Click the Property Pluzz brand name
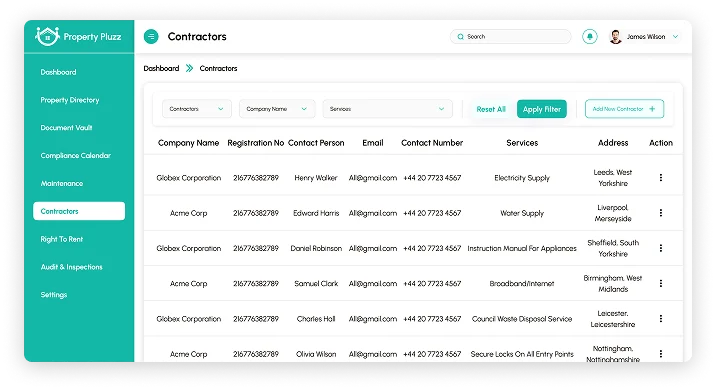Screen dimensions: 716x390 pos(92,37)
